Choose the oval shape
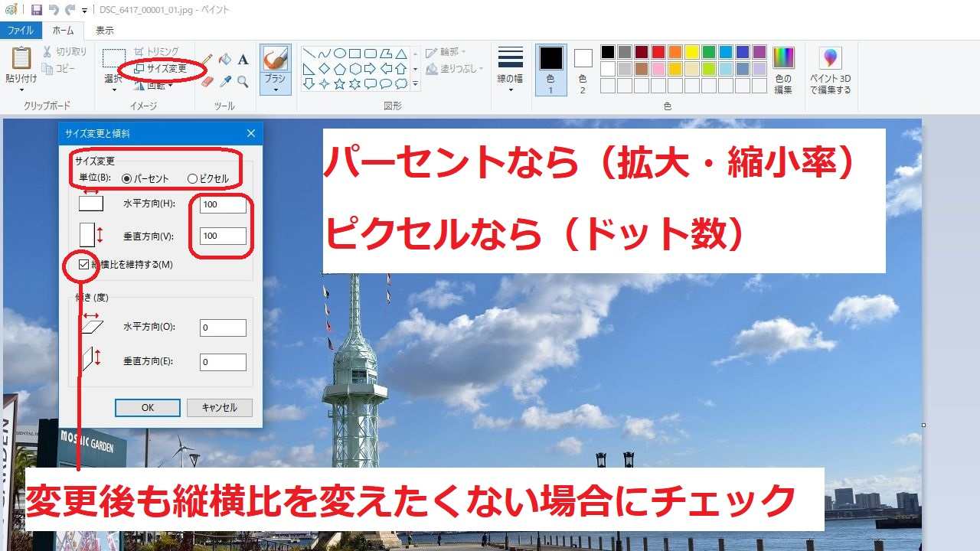980x551 pixels. pos(339,54)
